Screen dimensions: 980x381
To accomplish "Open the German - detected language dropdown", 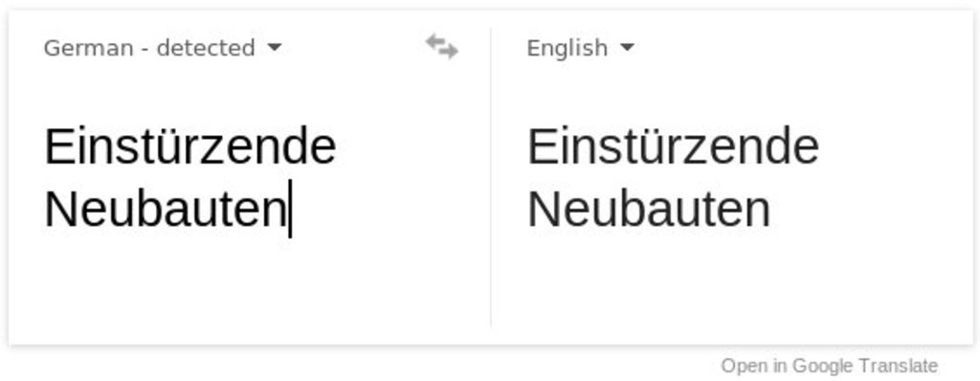I will click(163, 48).
